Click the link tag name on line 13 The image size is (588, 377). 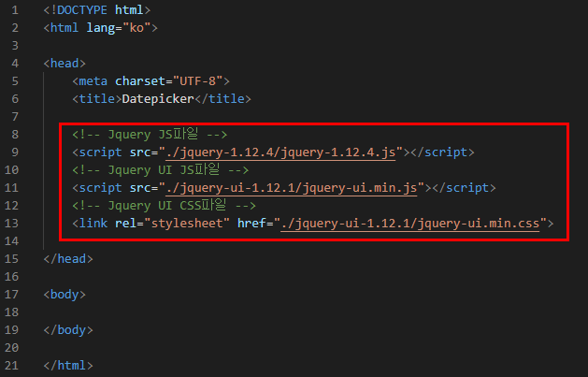[93, 224]
